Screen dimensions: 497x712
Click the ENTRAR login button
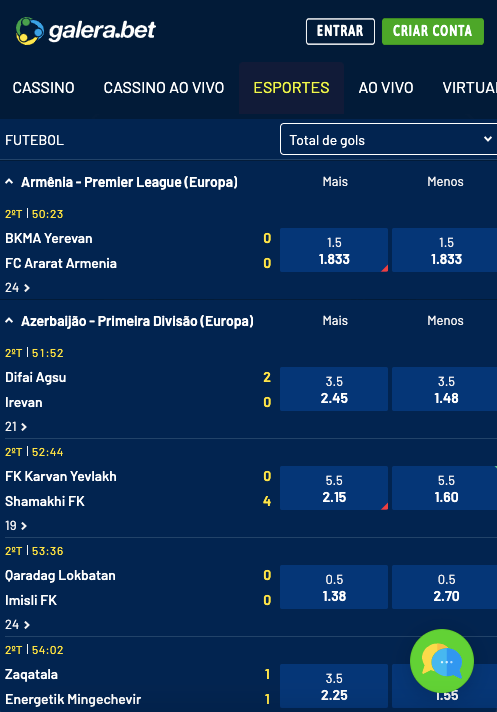click(340, 31)
